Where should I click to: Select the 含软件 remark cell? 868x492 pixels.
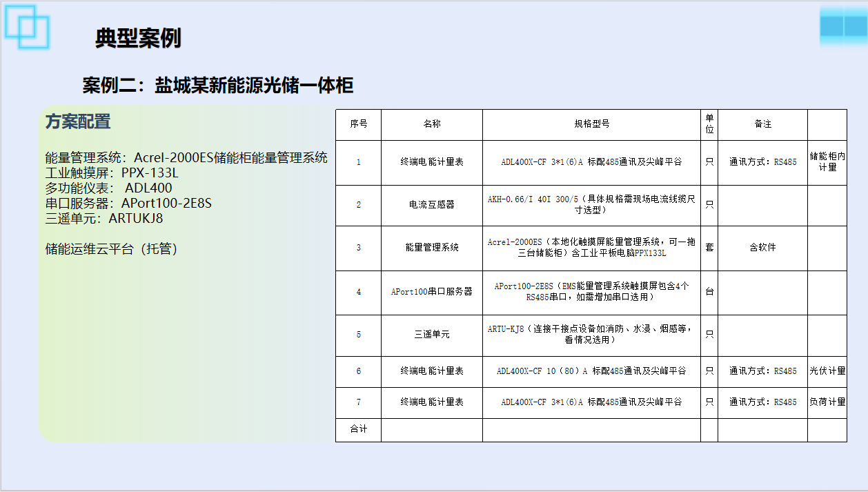click(762, 247)
